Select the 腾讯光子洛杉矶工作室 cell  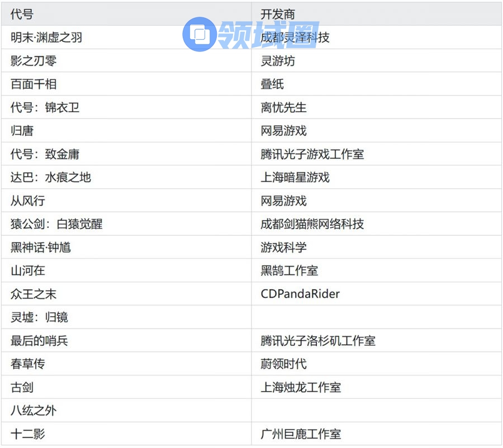tap(317, 341)
